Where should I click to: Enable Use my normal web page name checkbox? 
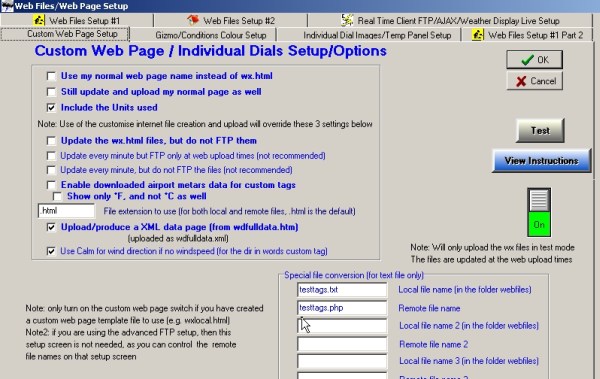pyautogui.click(x=51, y=76)
